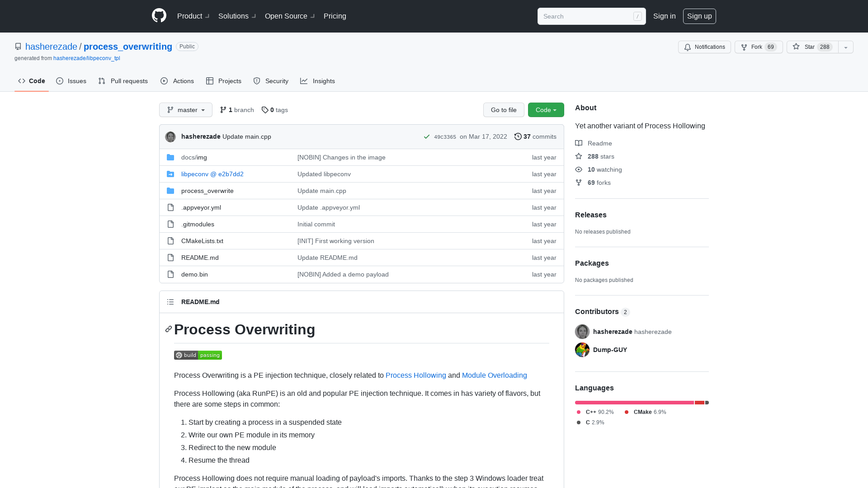
Task: Click the .appveyor.yml file icon
Action: [x=170, y=207]
